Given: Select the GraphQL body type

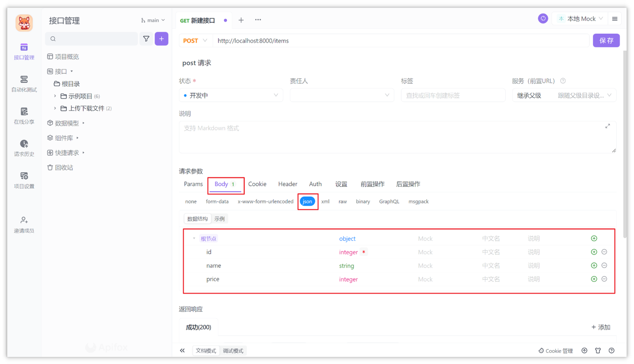Looking at the screenshot, I should click(x=389, y=202).
